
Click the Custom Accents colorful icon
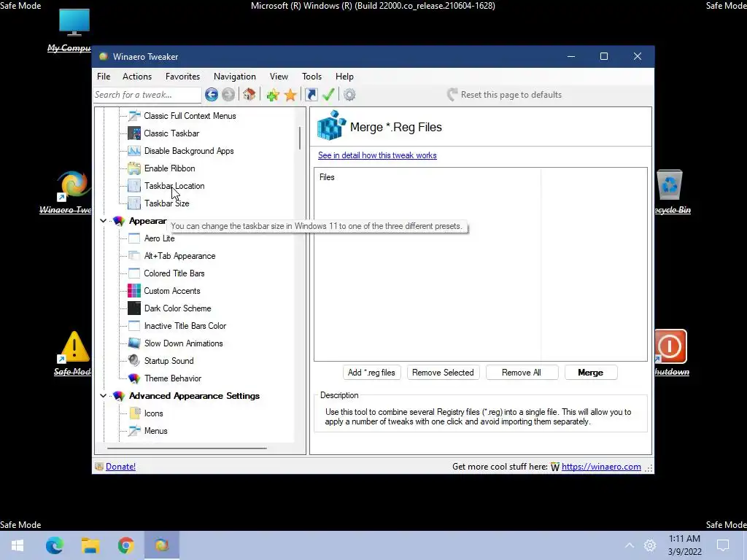point(134,290)
